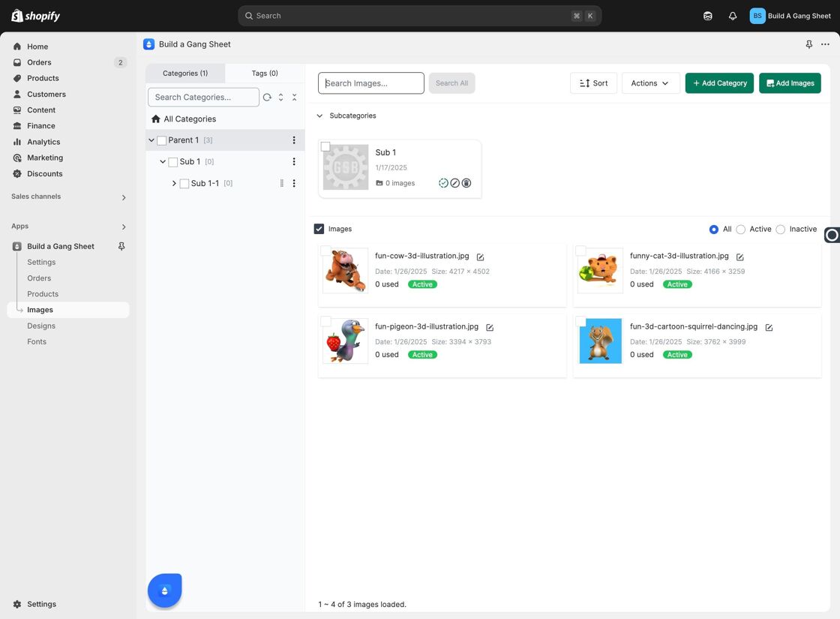This screenshot has height=619, width=840.
Task: Refresh the categories list
Action: coord(267,97)
